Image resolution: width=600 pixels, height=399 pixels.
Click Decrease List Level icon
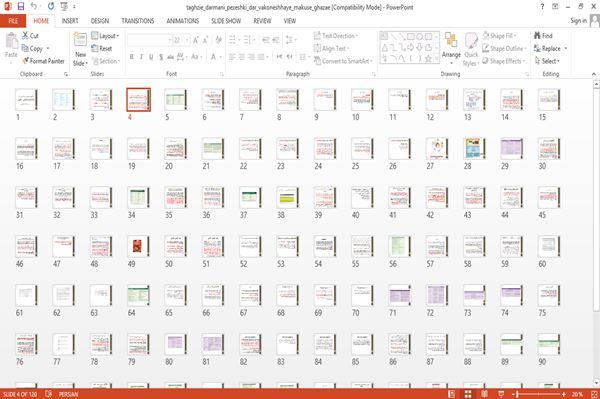pos(266,40)
